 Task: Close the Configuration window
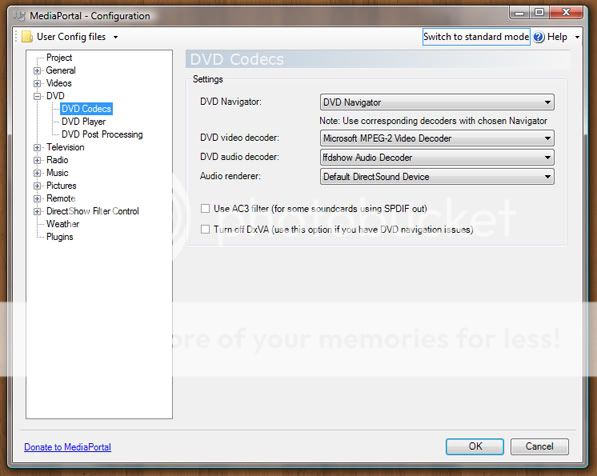566,12
